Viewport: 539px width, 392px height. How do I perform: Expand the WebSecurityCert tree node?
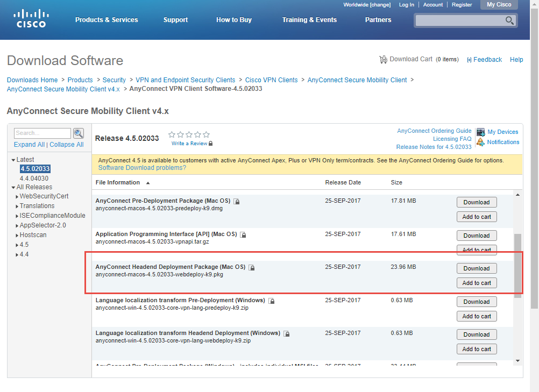click(x=17, y=196)
